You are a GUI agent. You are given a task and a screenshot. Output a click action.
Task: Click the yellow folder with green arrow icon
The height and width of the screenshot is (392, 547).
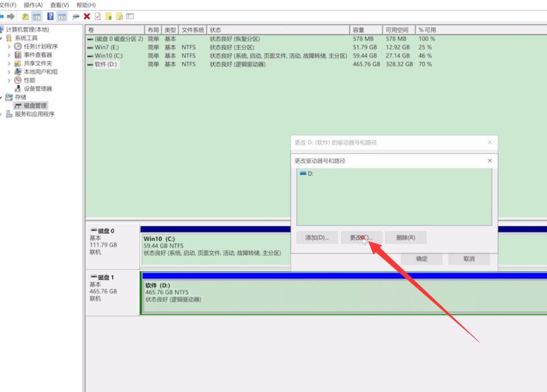pyautogui.click(x=108, y=16)
